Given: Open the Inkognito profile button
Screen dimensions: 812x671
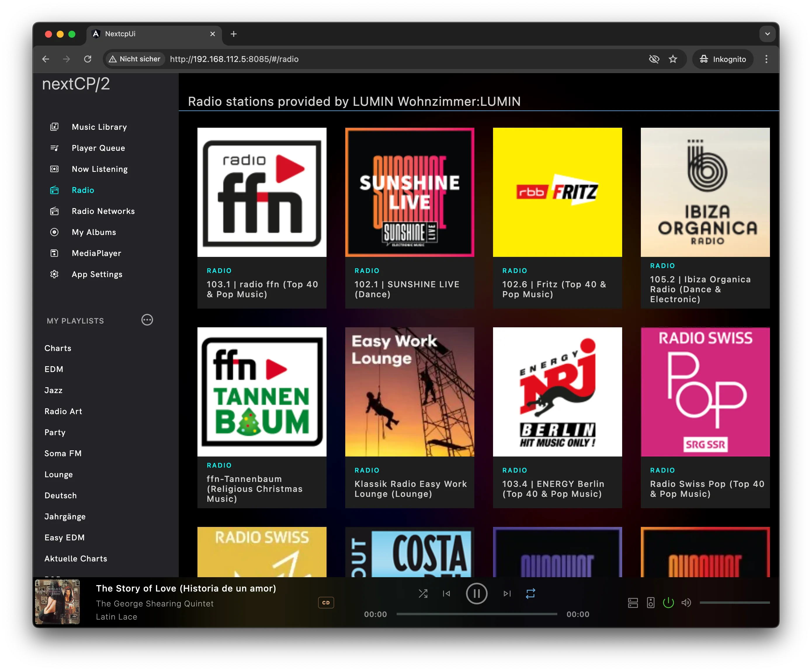Looking at the screenshot, I should tap(723, 59).
